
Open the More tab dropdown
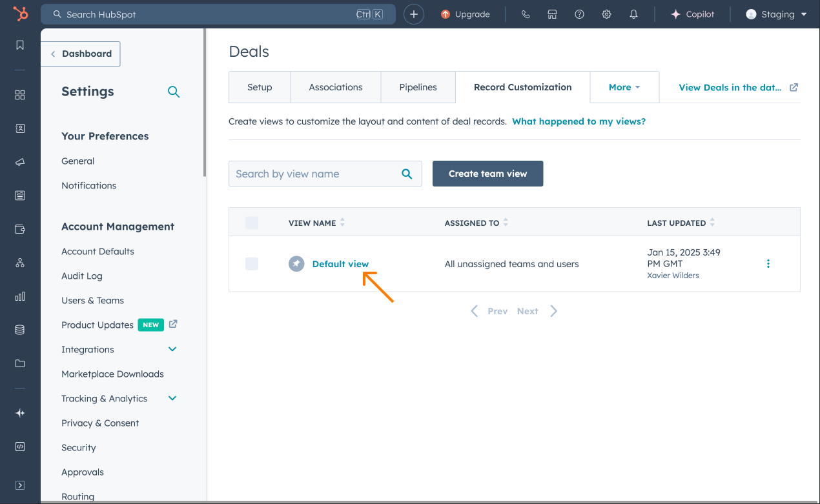click(x=624, y=87)
